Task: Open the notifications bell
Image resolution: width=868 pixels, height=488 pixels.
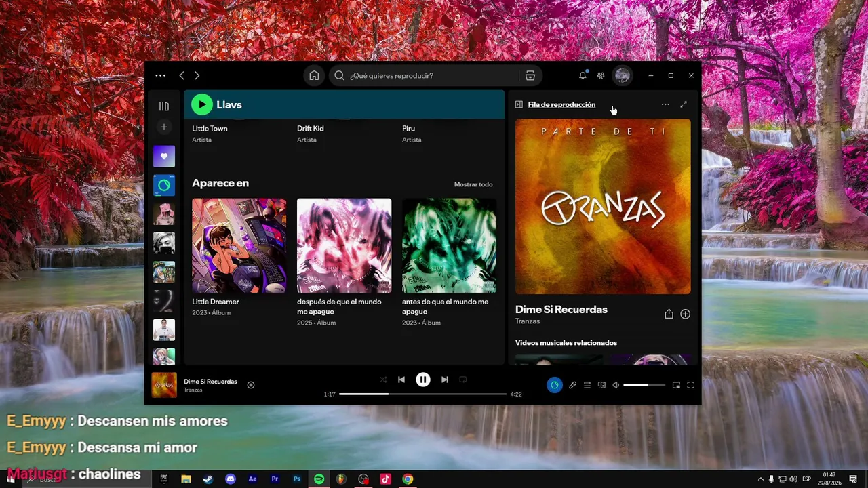Action: point(583,76)
